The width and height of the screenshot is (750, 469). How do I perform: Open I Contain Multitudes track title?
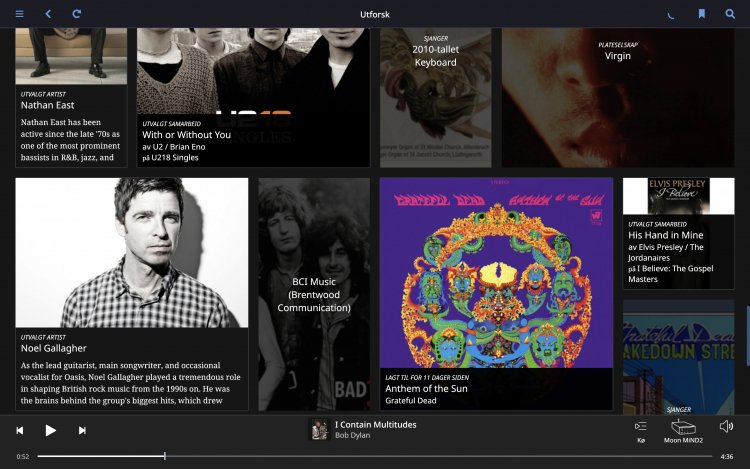tap(375, 424)
